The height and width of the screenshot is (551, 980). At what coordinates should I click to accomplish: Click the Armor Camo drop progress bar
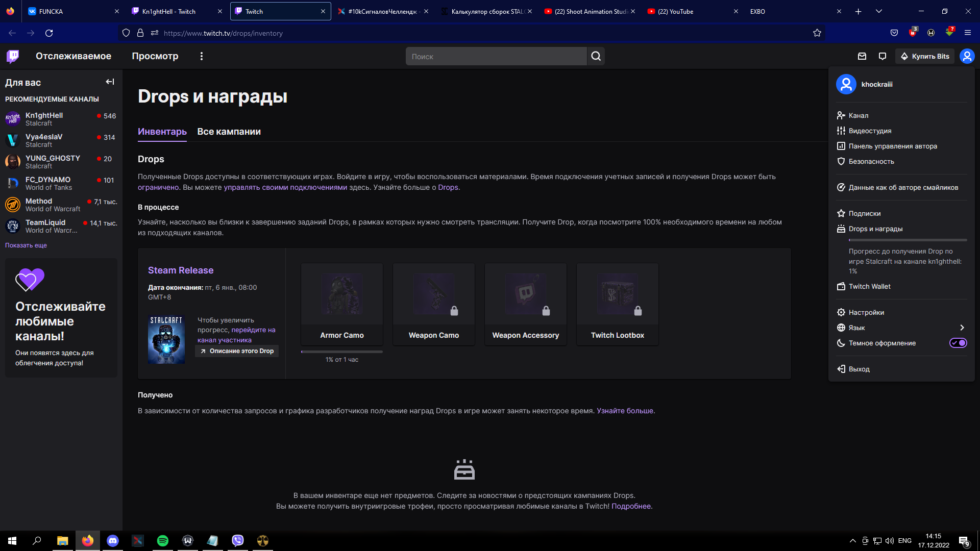click(342, 352)
